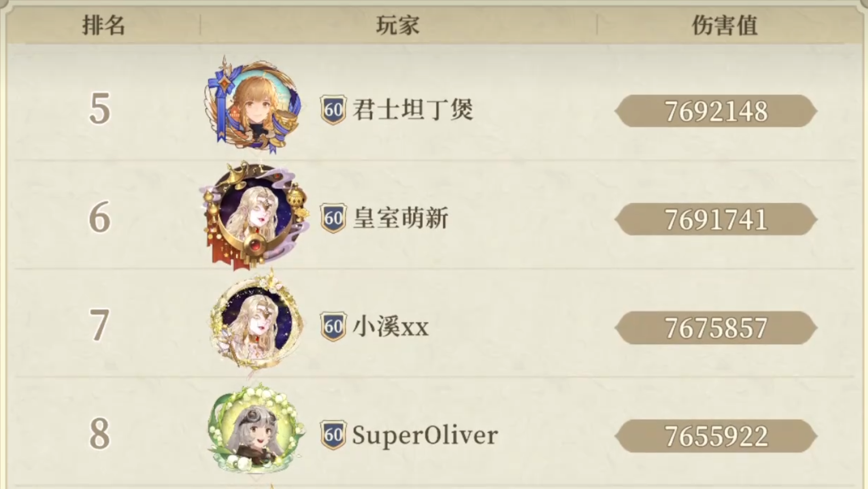Click level 60 badge beside 皇室萌新
Image resolution: width=868 pixels, height=489 pixels.
tap(334, 218)
